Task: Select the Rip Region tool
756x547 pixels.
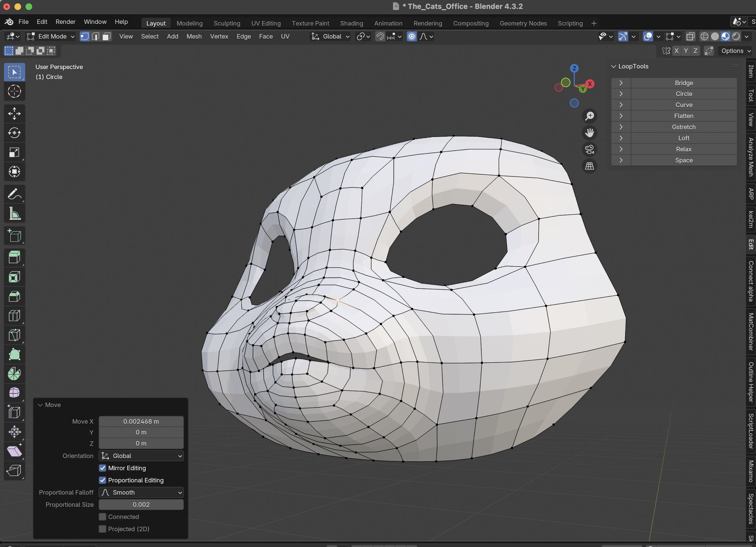Action: tap(14, 470)
